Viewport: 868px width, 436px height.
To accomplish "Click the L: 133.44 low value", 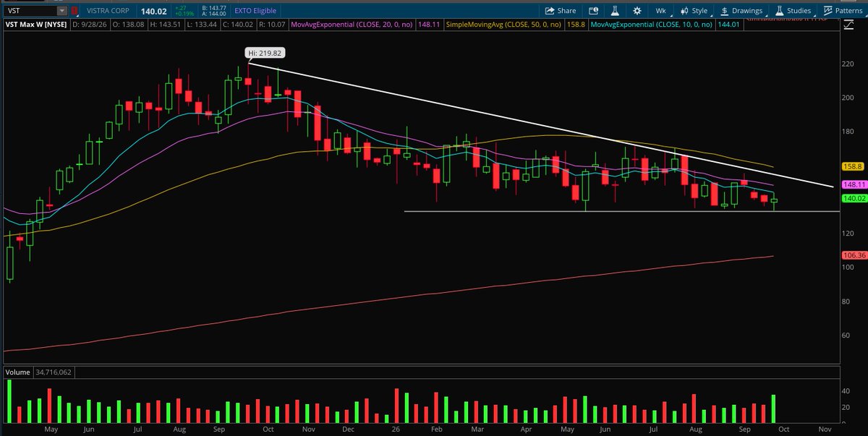I will (x=203, y=25).
